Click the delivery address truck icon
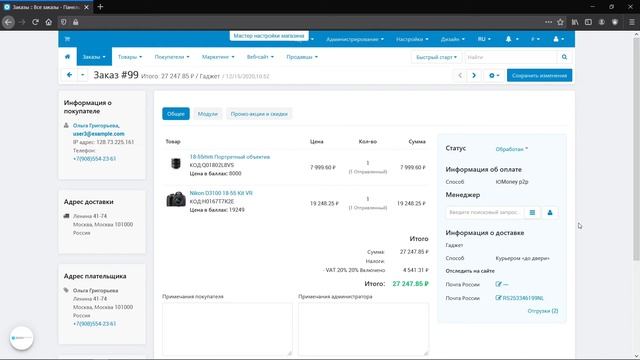Viewport: 640px width, 360px height. (67, 216)
